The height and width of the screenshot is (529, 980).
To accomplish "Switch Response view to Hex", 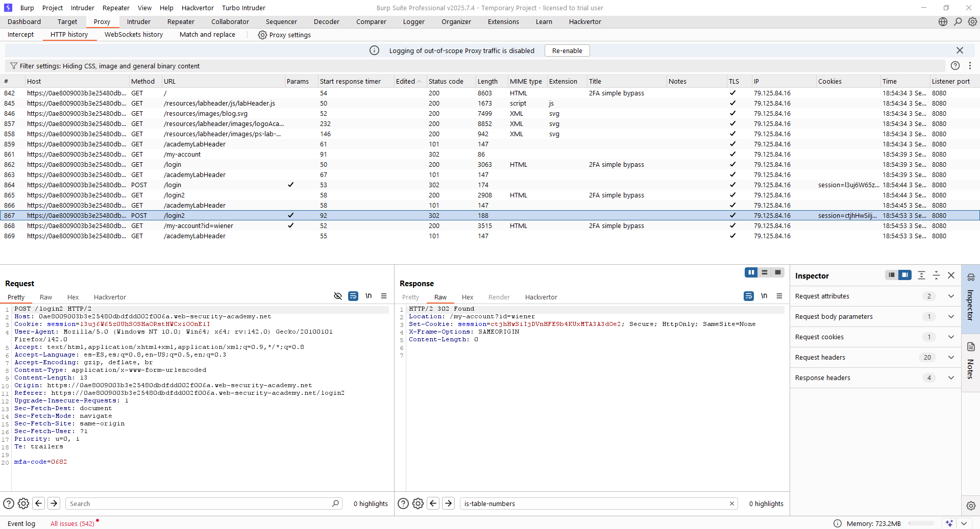I will (468, 297).
